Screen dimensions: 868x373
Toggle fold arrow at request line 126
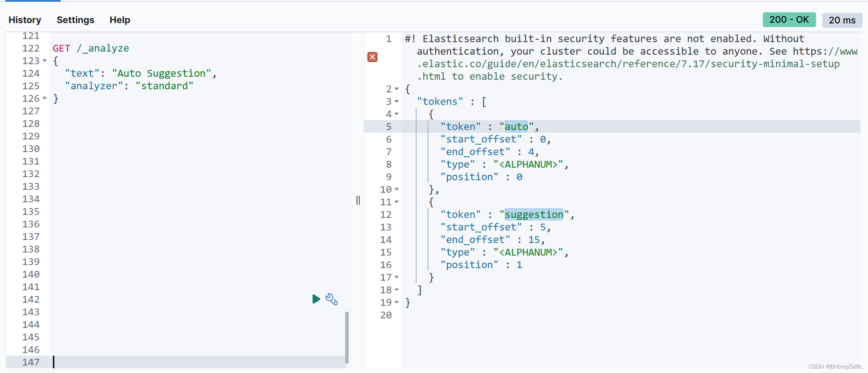(x=44, y=98)
